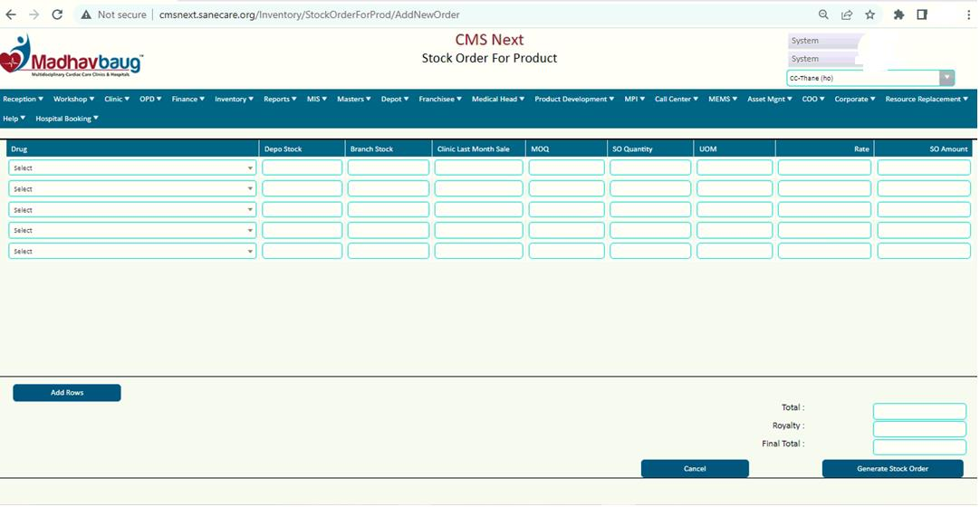The width and height of the screenshot is (980, 507).
Task: Click the Madhavbaug logo
Action: [72, 58]
